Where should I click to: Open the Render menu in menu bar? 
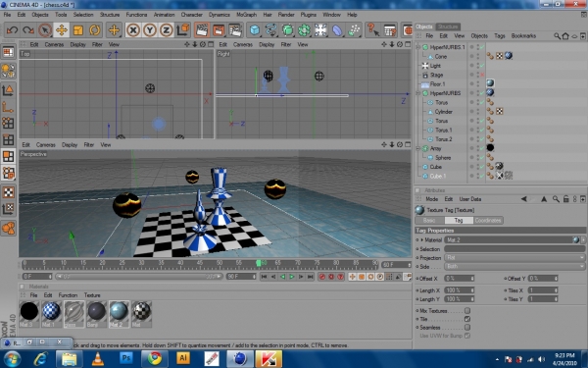tap(286, 15)
